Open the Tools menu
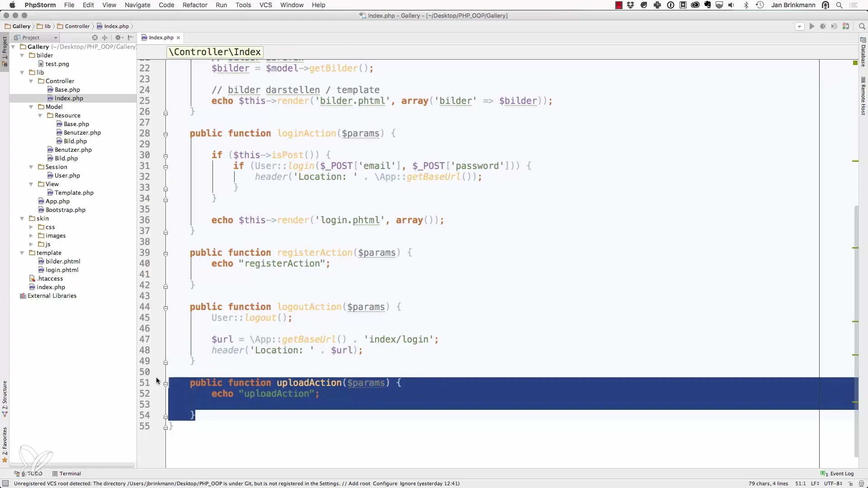This screenshot has height=488, width=868. click(243, 5)
